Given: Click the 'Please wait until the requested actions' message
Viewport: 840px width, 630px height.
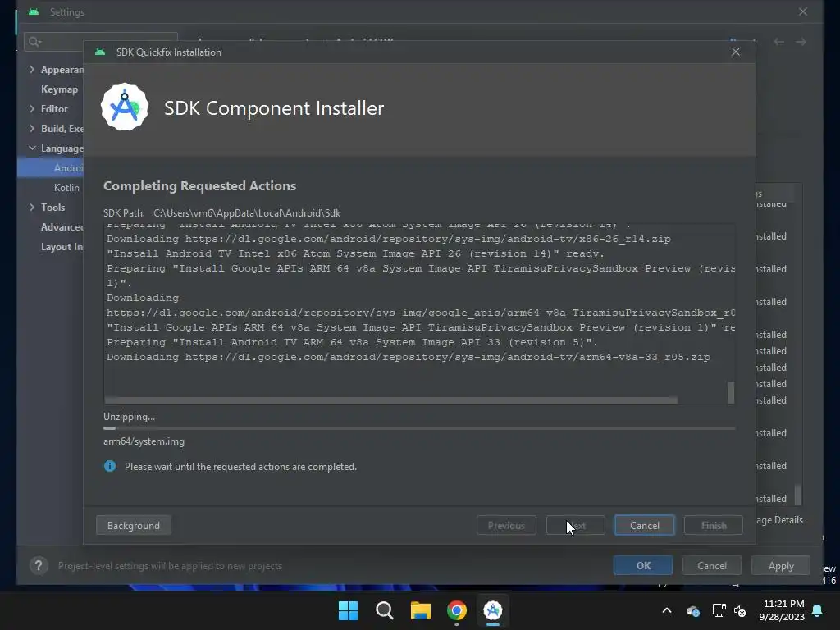Looking at the screenshot, I should point(240,467).
